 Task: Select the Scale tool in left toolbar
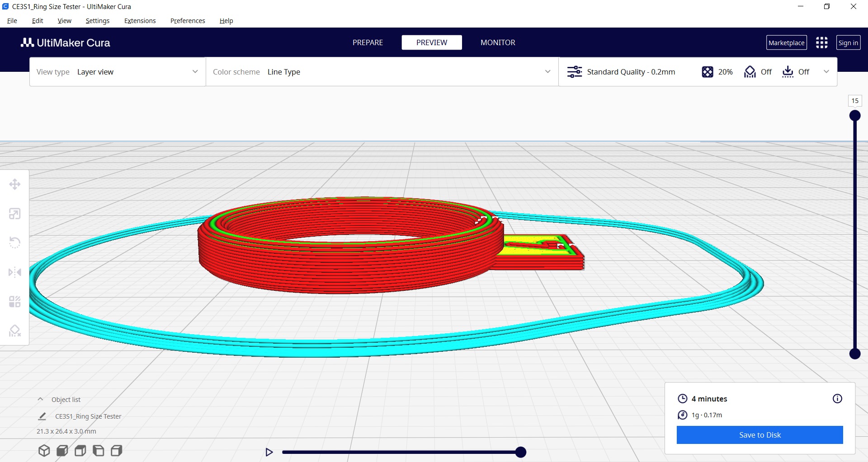pos(14,214)
